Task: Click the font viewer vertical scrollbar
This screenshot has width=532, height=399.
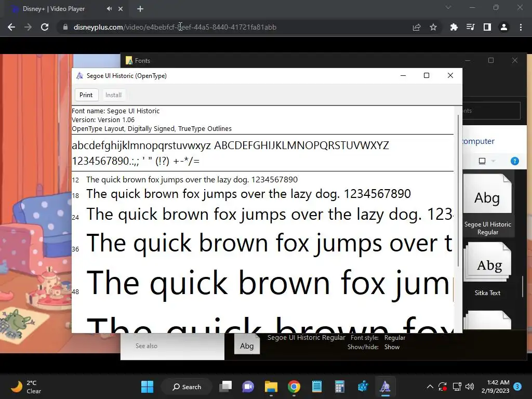Action: 458,191
